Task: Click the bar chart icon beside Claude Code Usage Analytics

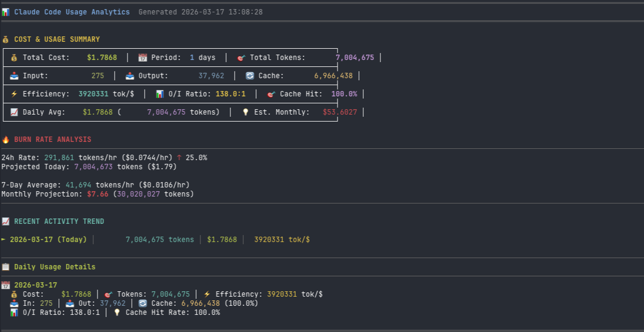Action: point(5,12)
